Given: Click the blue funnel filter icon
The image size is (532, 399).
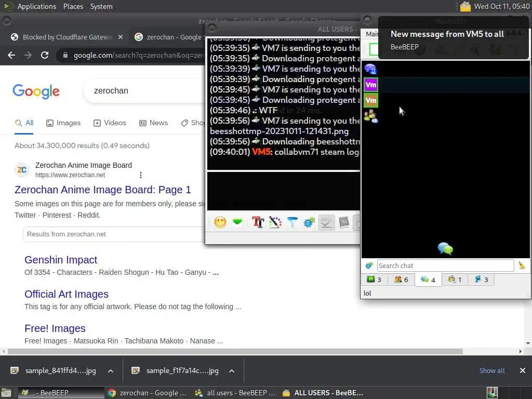Looking at the screenshot, I should [x=292, y=222].
